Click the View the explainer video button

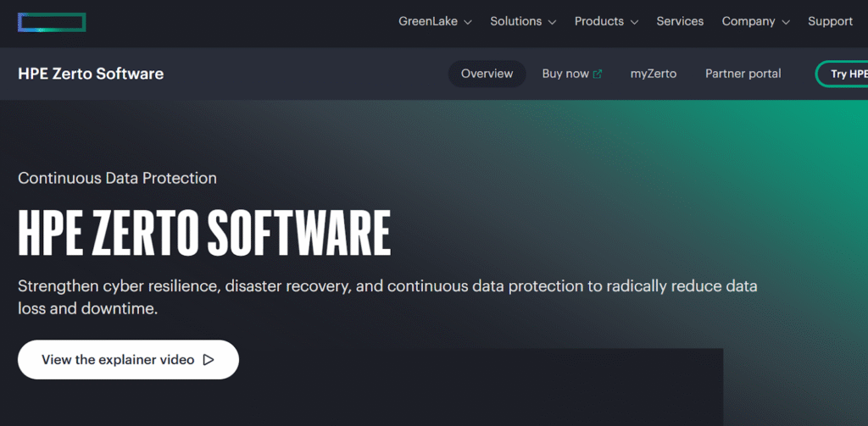(x=128, y=360)
